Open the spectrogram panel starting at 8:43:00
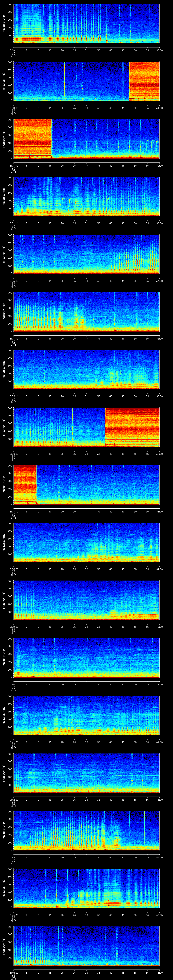Image resolution: width=173 pixels, height=980 pixels. pos(86,831)
